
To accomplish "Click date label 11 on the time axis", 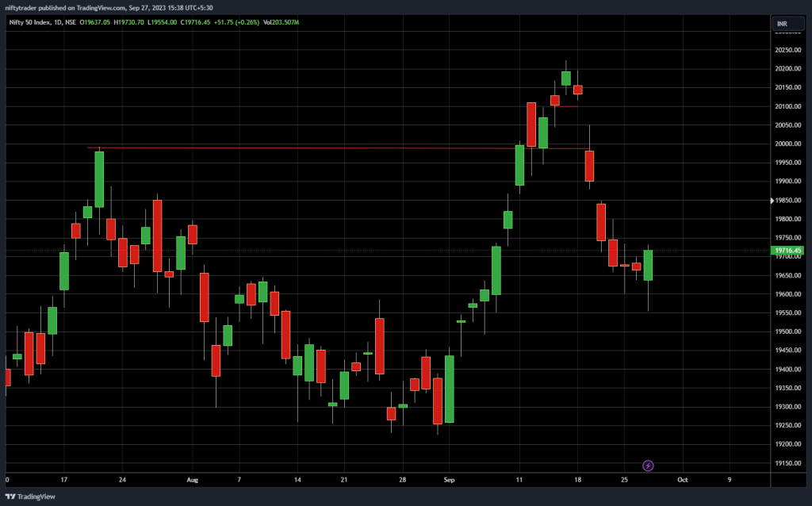I will click(x=519, y=480).
